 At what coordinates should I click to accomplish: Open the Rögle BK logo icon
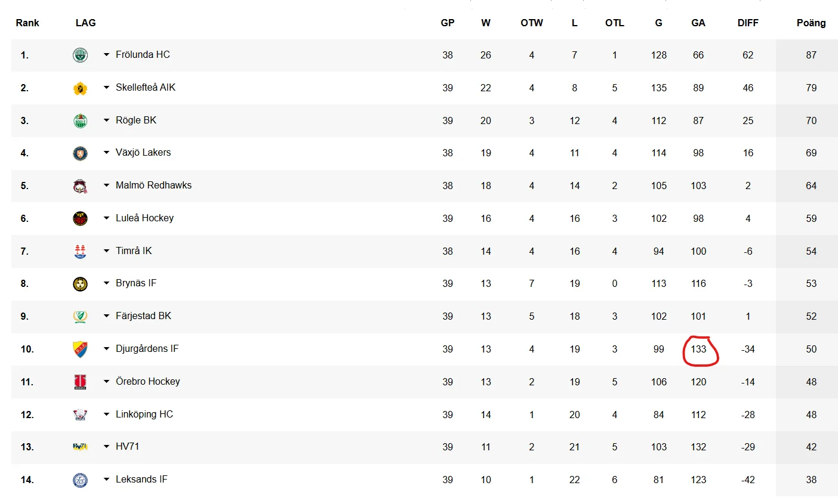point(80,121)
